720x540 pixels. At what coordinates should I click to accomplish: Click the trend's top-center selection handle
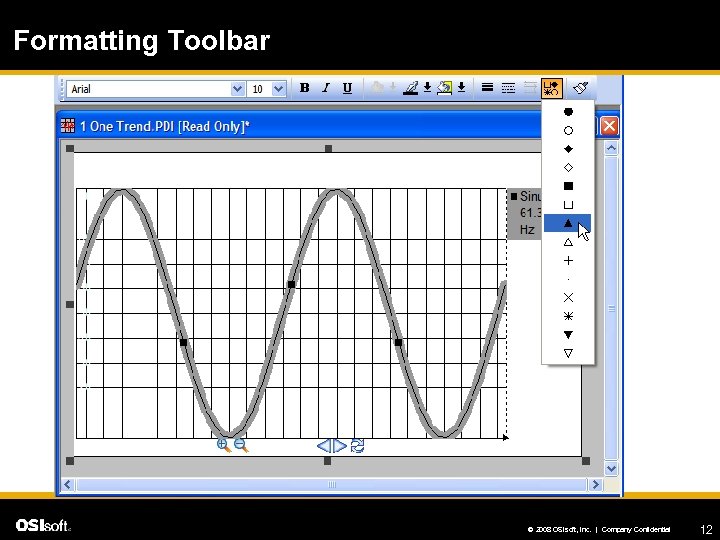pyautogui.click(x=328, y=148)
